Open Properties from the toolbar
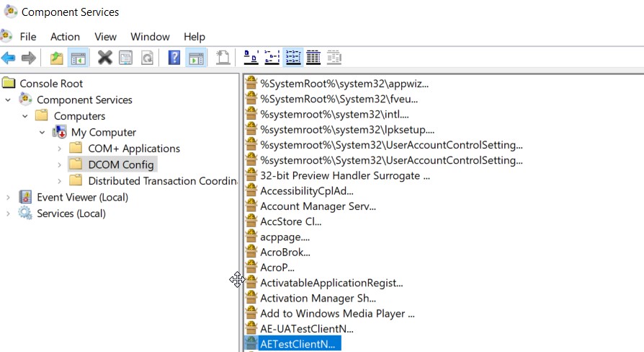Screen dimensions: 644x352 point(125,58)
